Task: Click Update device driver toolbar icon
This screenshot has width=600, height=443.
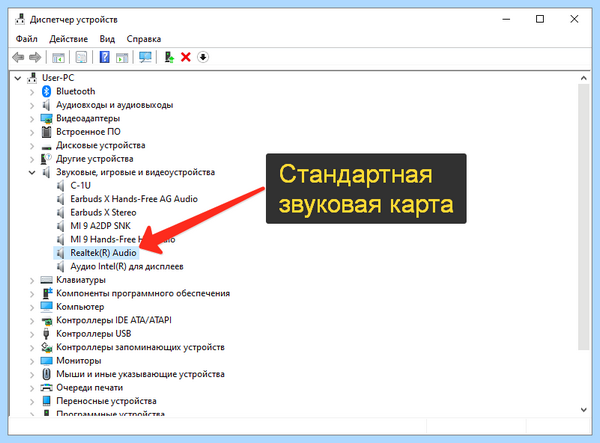Action: click(x=169, y=57)
